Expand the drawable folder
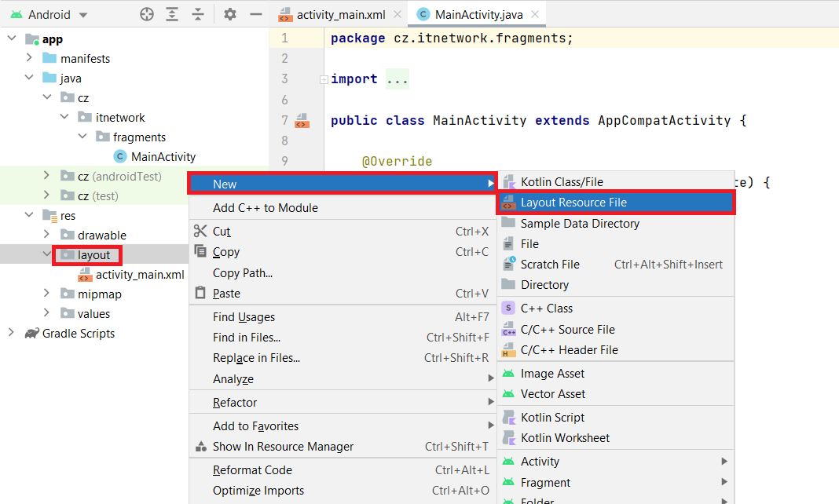 pyautogui.click(x=46, y=235)
